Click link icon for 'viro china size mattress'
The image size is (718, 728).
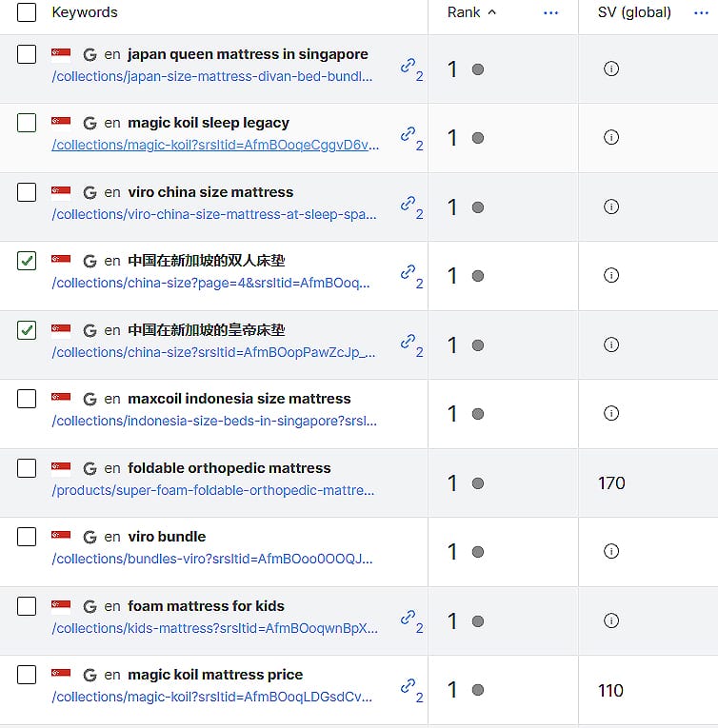[408, 204]
